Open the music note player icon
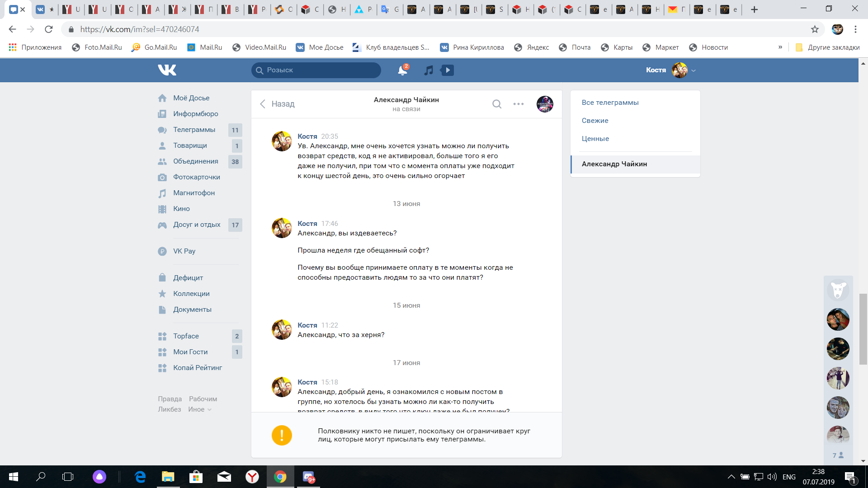868x488 pixels. pos(429,70)
